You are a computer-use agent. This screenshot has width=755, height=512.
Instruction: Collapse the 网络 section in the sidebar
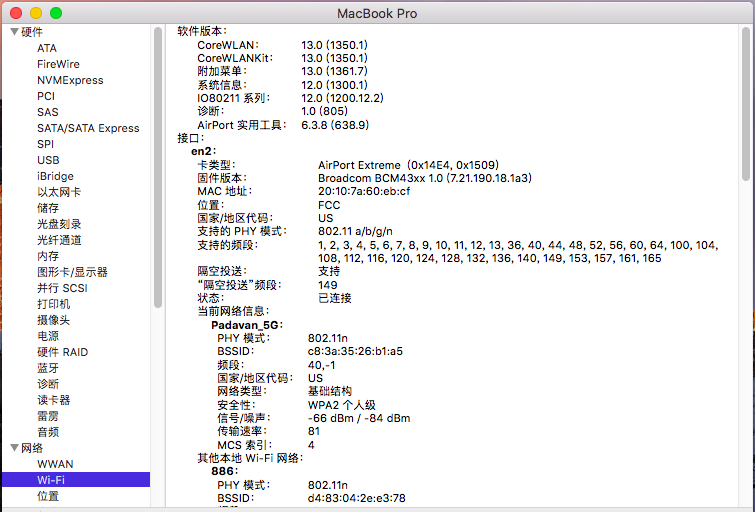click(x=14, y=448)
